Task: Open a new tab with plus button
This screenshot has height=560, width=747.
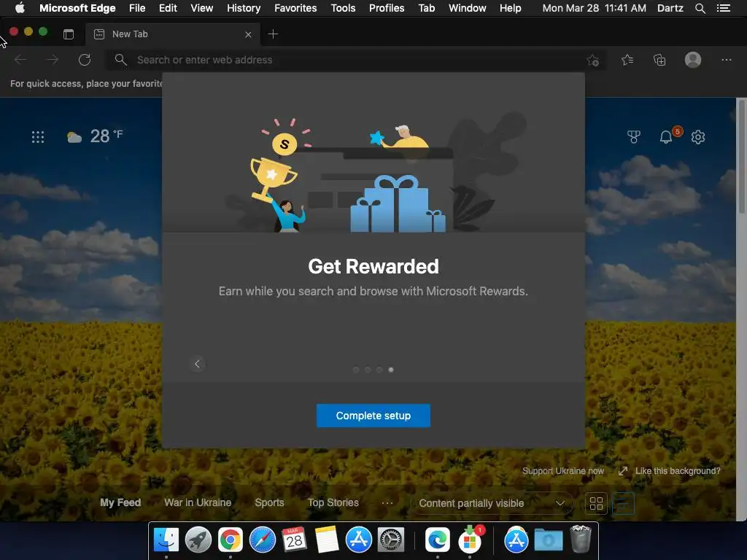Action: pos(273,34)
